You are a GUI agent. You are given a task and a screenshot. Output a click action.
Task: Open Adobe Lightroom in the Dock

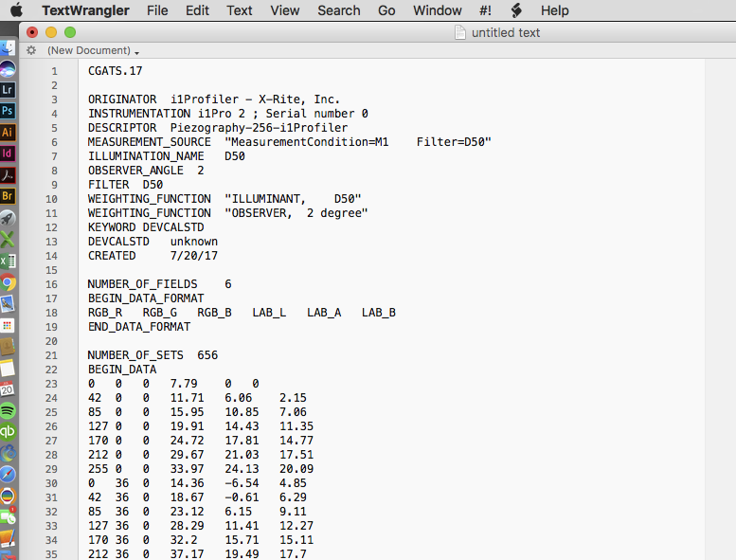[x=8, y=90]
